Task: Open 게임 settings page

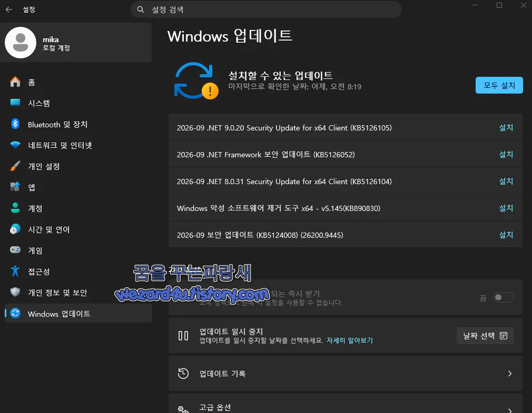Action: pos(78,250)
